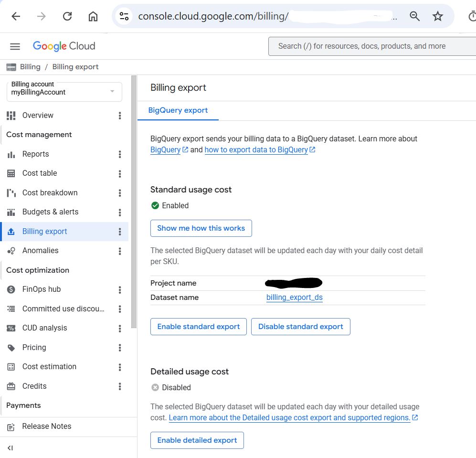Click the Billing export breadcrumb text
Viewport: 476px width, 458px height.
(75, 67)
